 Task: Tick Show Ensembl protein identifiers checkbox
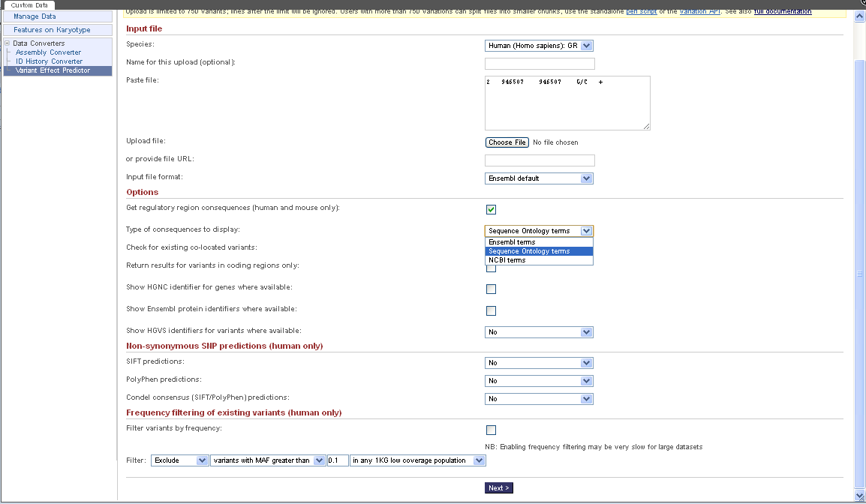click(x=491, y=310)
